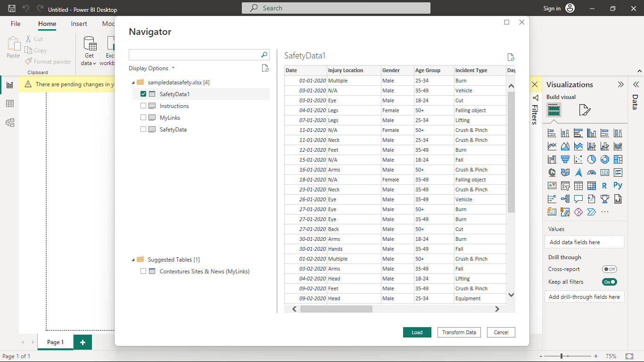The width and height of the screenshot is (644, 362).
Task: Select the Page 1 tab
Action: click(55, 342)
